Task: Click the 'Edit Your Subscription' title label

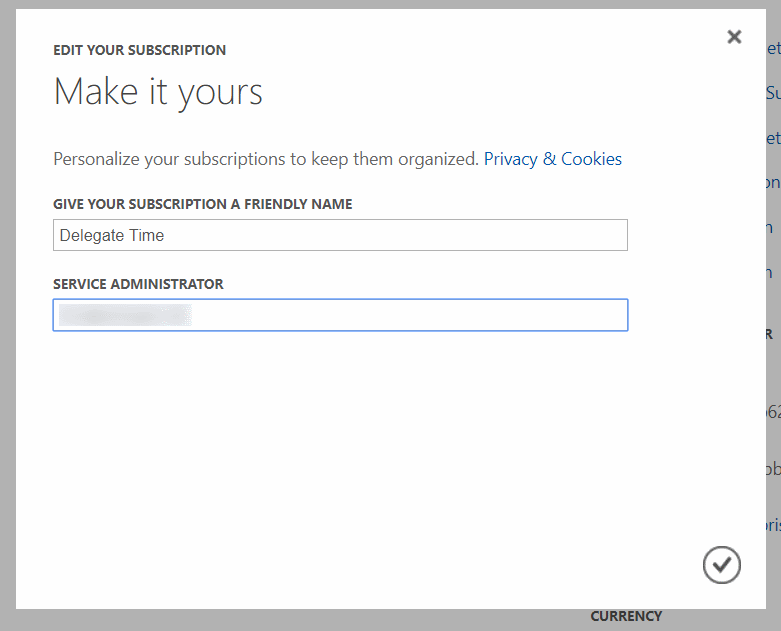Action: click(139, 50)
